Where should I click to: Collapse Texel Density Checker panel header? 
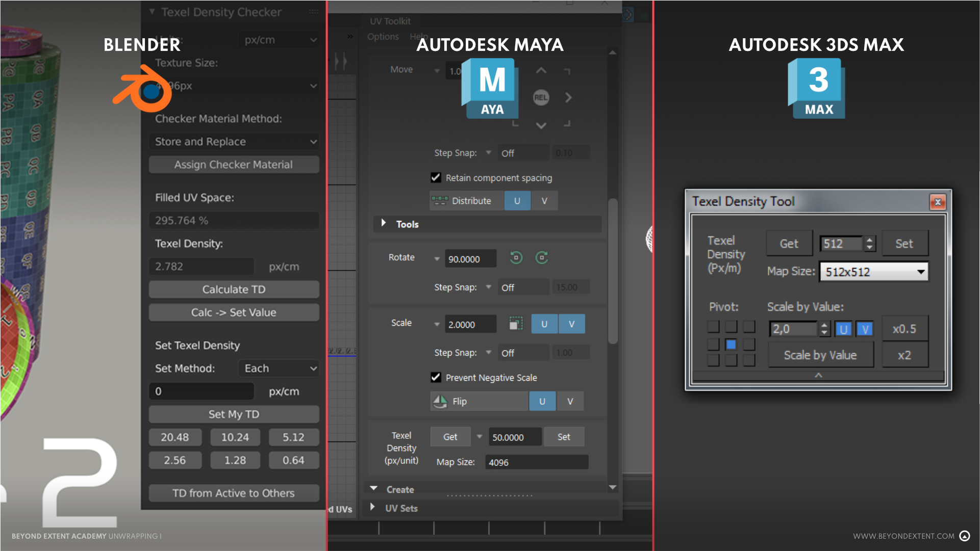[x=152, y=11]
